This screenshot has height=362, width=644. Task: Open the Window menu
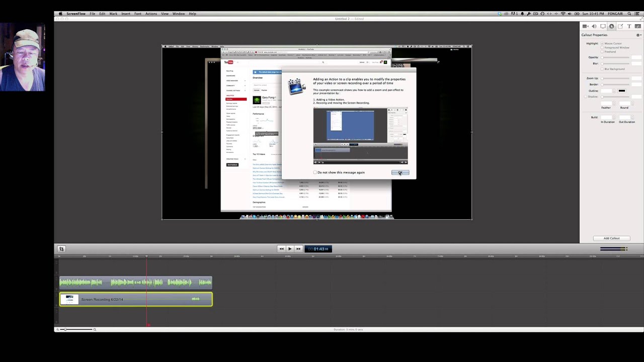pos(179,14)
